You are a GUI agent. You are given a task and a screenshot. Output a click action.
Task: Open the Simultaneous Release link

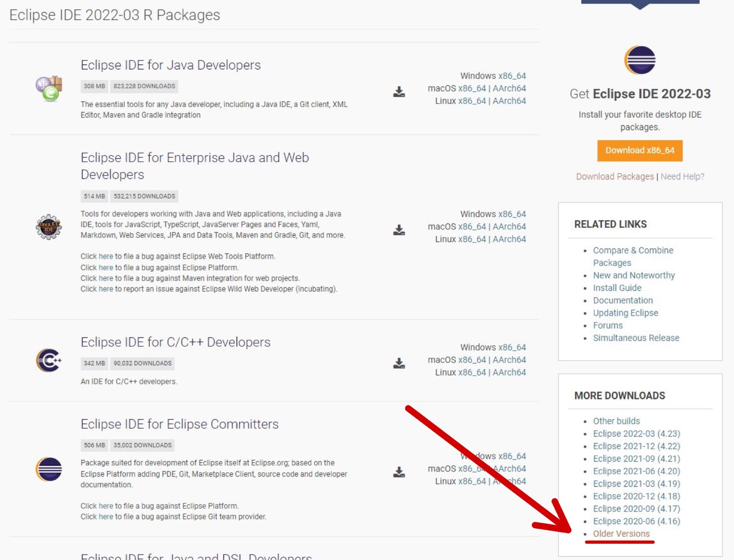[x=636, y=338]
